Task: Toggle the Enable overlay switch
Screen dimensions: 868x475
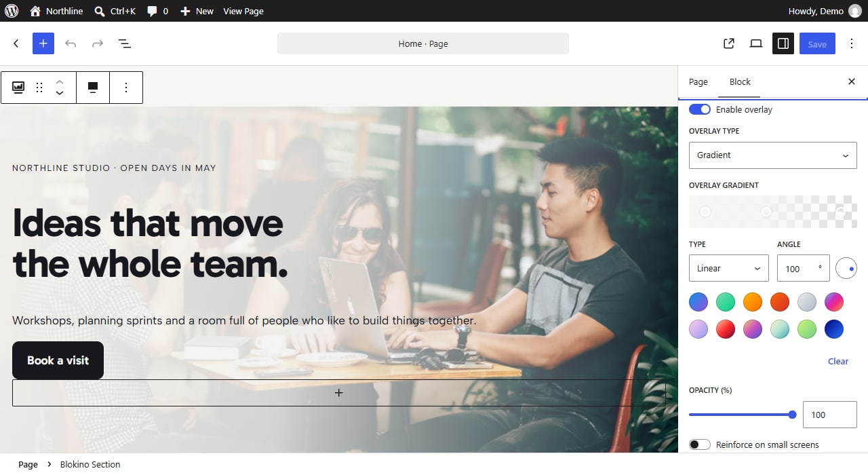Action: (x=700, y=109)
